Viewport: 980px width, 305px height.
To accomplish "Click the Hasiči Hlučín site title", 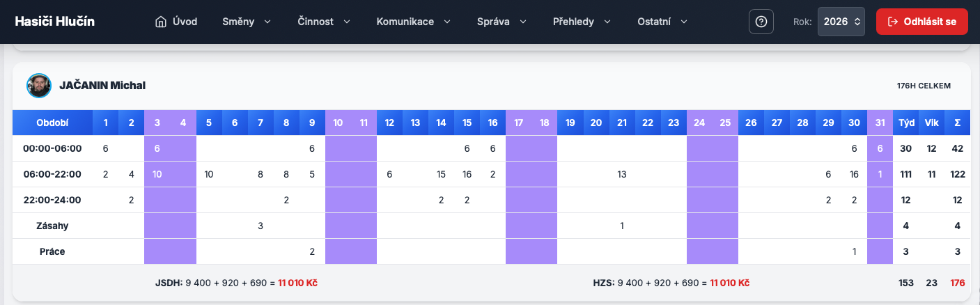I will click(55, 22).
